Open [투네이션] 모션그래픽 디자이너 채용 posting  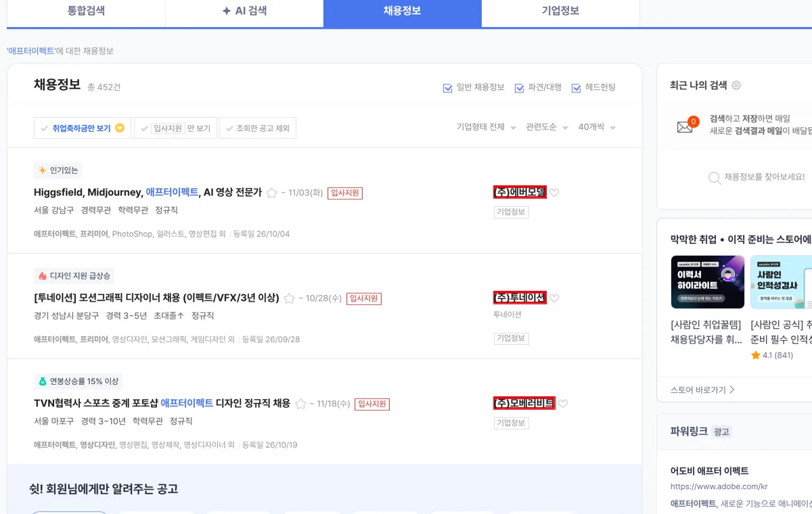click(x=156, y=298)
